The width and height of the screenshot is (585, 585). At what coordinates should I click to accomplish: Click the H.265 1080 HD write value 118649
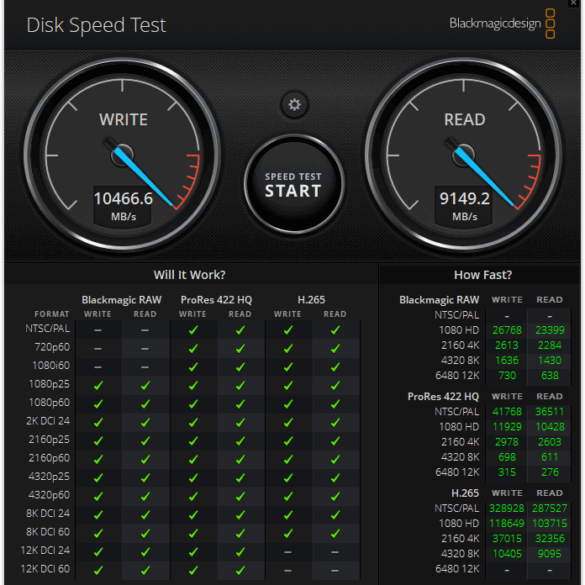click(507, 523)
